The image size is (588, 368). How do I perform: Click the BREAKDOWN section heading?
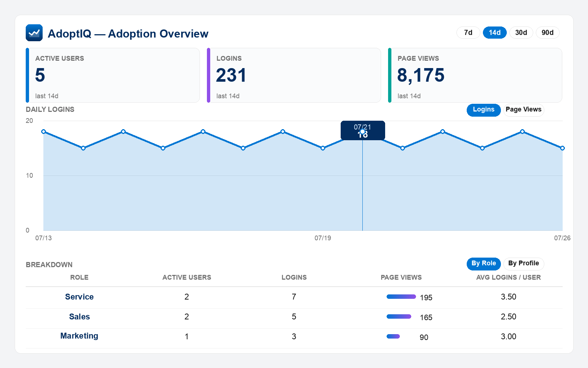[x=49, y=265]
